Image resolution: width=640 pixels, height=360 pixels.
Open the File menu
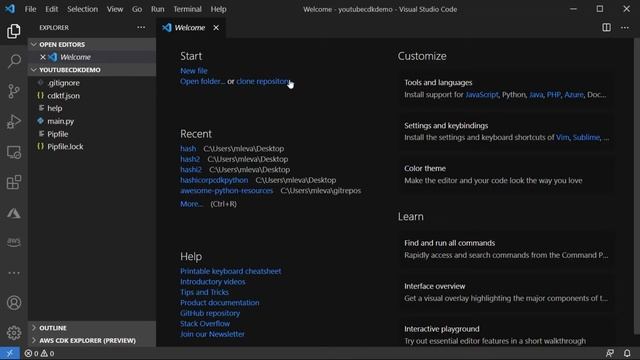pos(30,9)
